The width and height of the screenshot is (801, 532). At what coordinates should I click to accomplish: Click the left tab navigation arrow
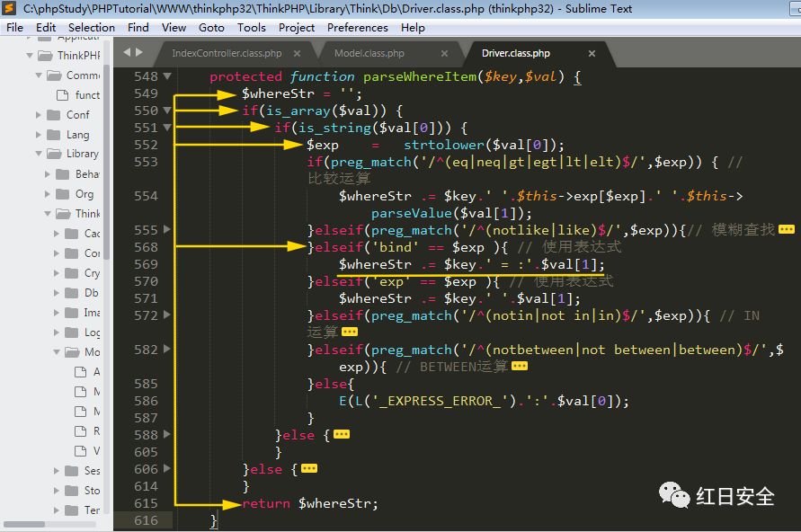click(127, 52)
